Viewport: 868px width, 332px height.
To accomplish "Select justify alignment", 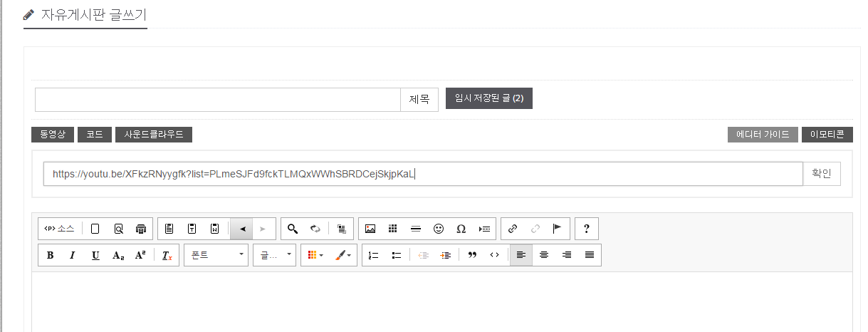I will pyautogui.click(x=590, y=255).
